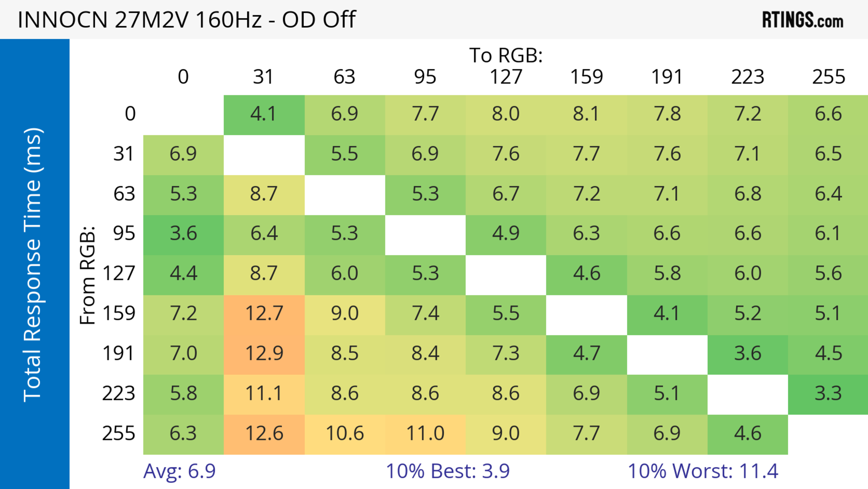
Task: Pick the 6.1 cell in row 95
Action: pos(828,234)
